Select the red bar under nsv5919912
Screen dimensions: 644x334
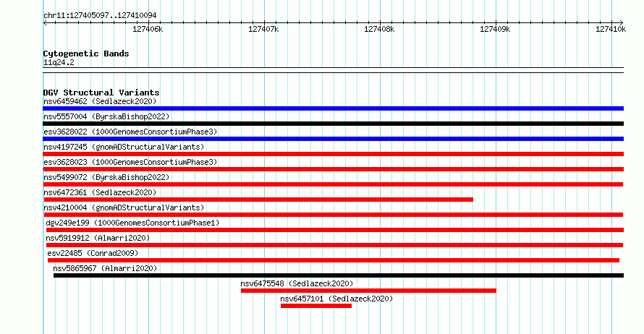(x=334, y=245)
